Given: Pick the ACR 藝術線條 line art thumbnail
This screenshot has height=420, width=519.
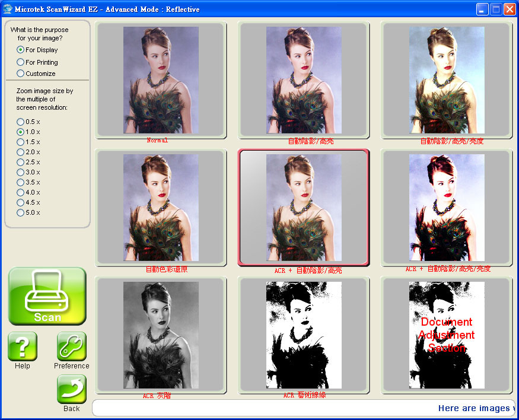Looking at the screenshot, I should coord(304,335).
